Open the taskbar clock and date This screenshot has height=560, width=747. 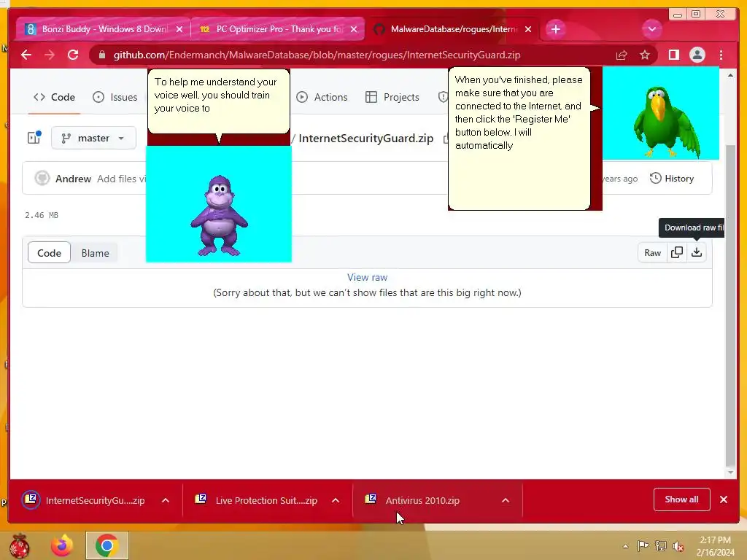click(715, 546)
